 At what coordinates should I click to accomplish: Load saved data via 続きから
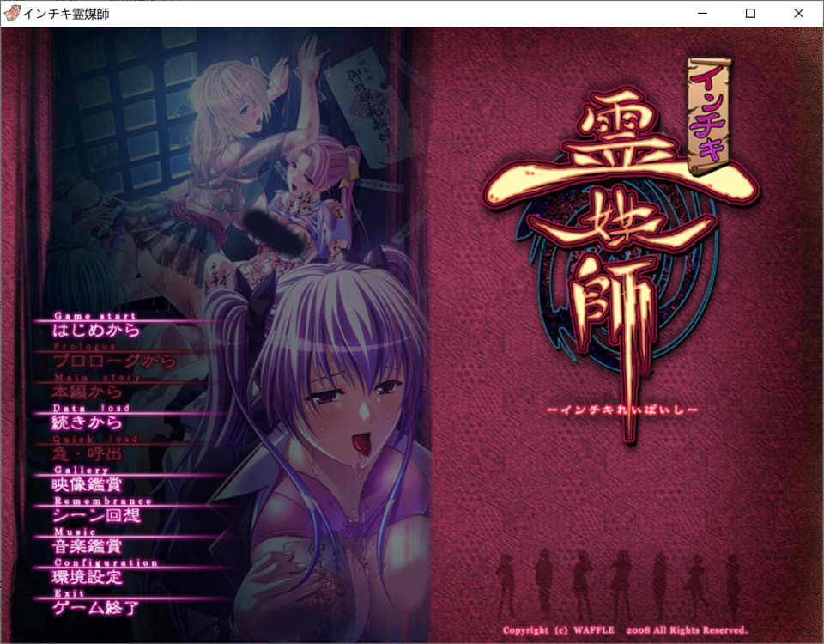tap(88, 422)
